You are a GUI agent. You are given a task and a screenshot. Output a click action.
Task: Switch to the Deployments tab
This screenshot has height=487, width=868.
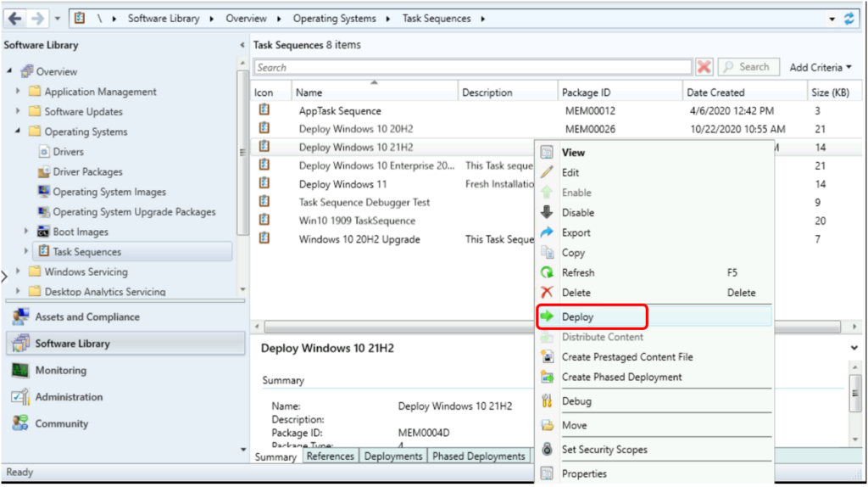coord(393,456)
